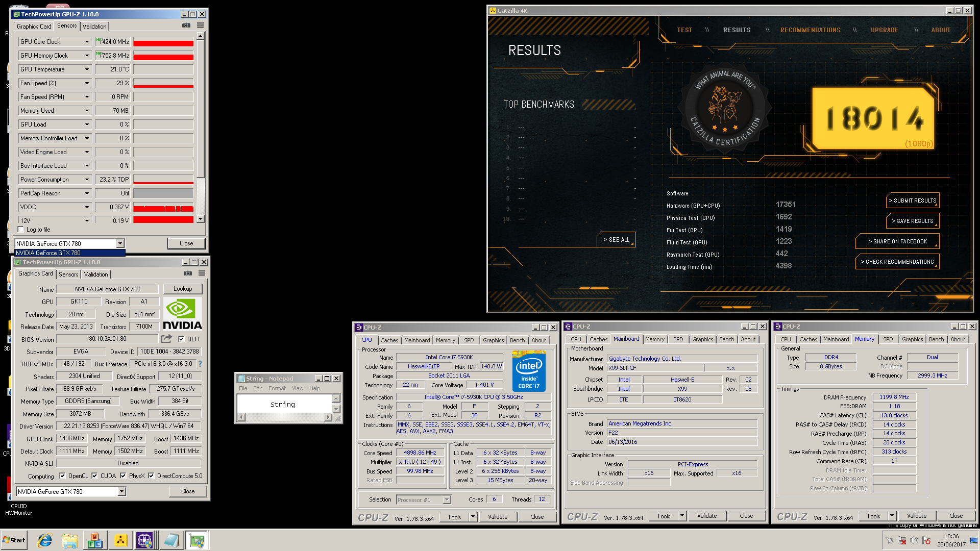Click the NVIDIA logo in GPU-Z
The image size is (980, 551).
(183, 314)
